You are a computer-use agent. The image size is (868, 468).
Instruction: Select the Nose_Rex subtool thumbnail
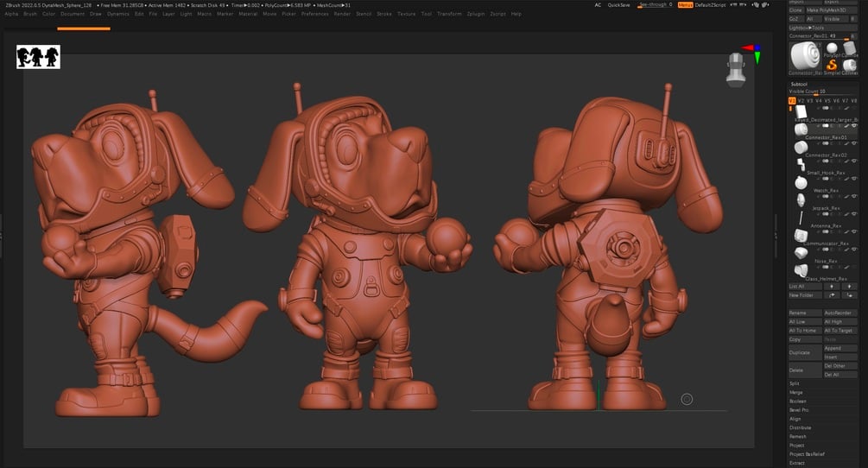(x=801, y=253)
